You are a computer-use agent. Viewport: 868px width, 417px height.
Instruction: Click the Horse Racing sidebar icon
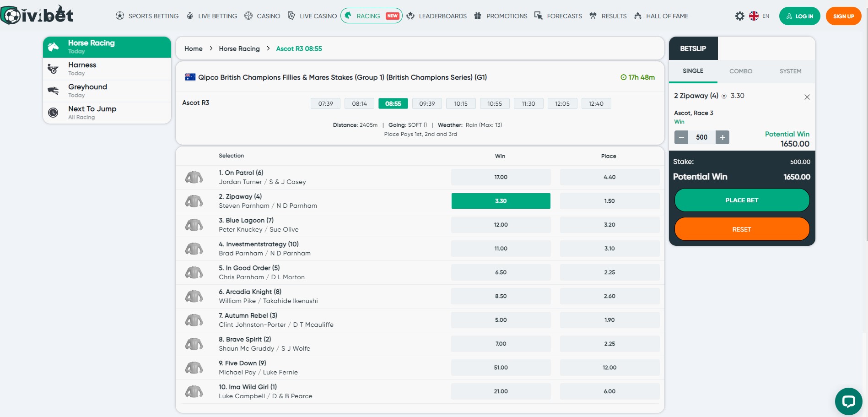coord(54,47)
